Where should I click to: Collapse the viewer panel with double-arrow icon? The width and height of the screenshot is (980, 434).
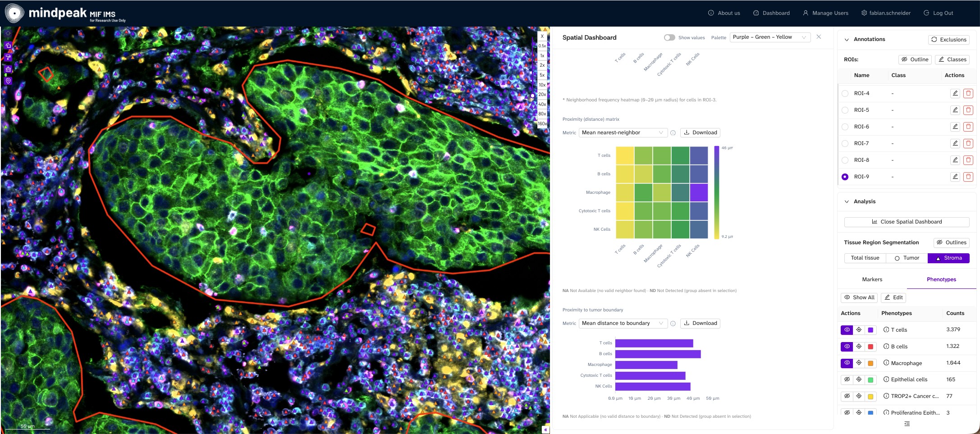(545, 429)
